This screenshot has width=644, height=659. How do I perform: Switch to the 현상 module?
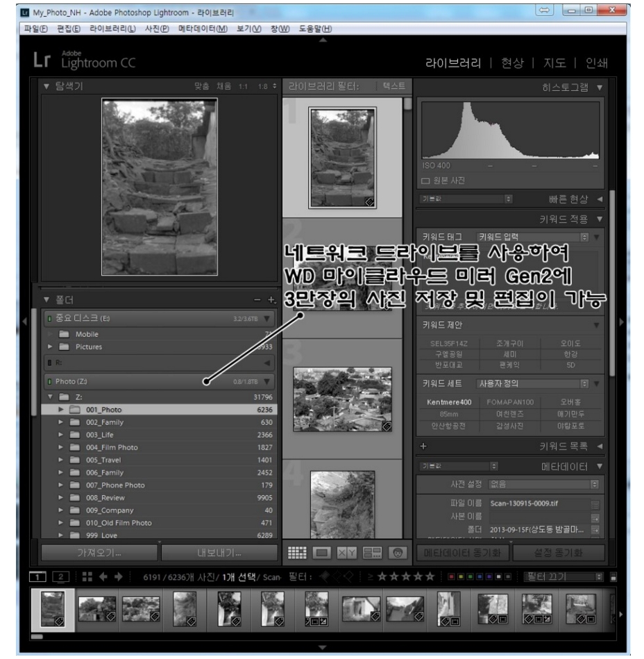513,63
